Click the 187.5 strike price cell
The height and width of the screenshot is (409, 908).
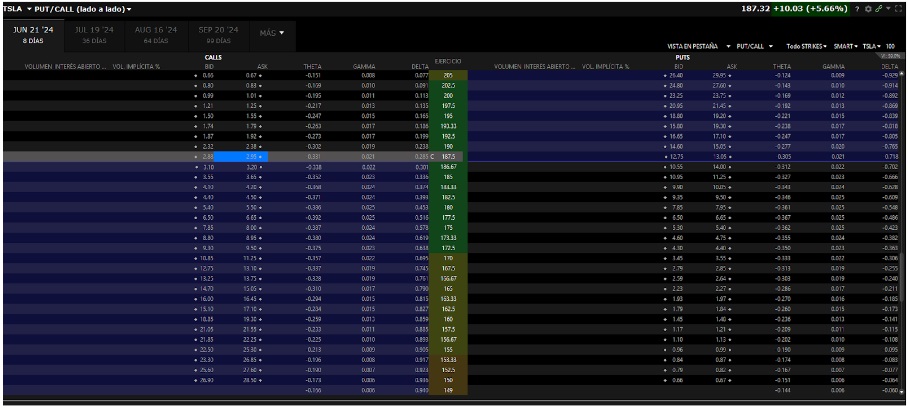coord(448,156)
